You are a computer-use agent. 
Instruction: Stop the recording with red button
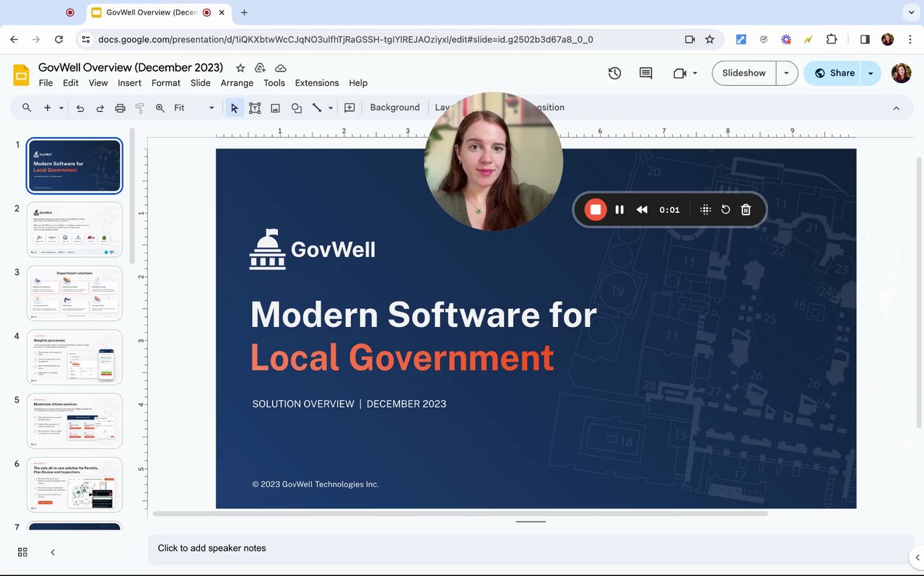tap(596, 209)
